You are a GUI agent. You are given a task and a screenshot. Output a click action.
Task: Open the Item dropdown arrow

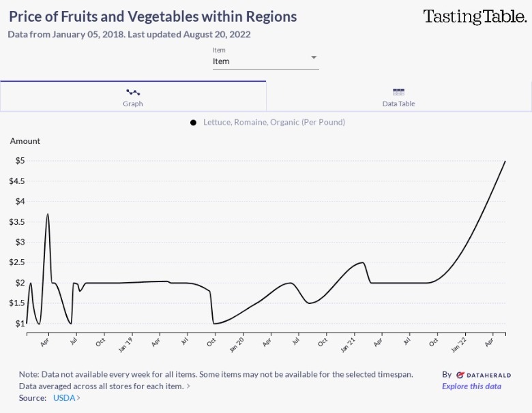tap(314, 57)
